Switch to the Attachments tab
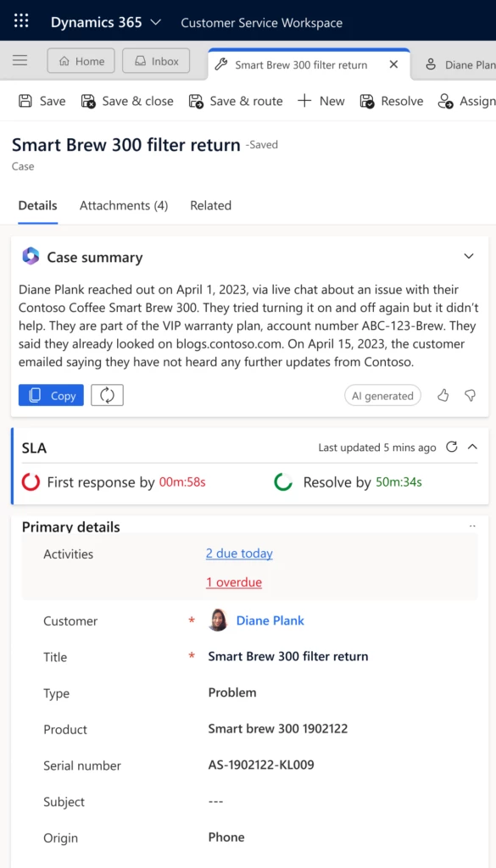Image resolution: width=496 pixels, height=868 pixels. tap(123, 205)
